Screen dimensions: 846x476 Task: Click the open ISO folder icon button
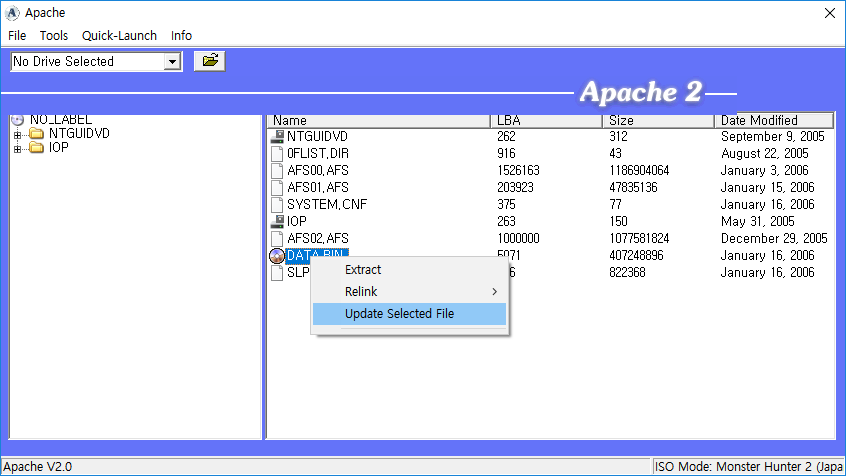pyautogui.click(x=209, y=61)
